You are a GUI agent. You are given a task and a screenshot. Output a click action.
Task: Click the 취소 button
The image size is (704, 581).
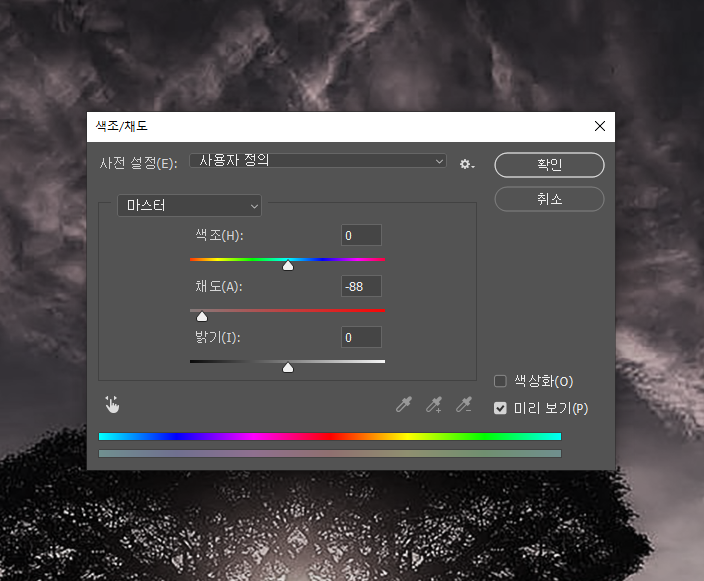tap(549, 199)
